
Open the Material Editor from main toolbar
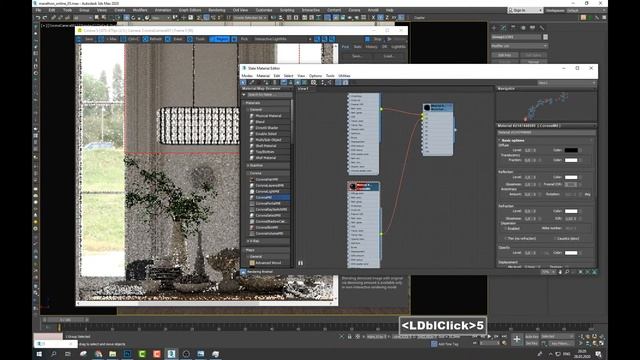click(328, 18)
